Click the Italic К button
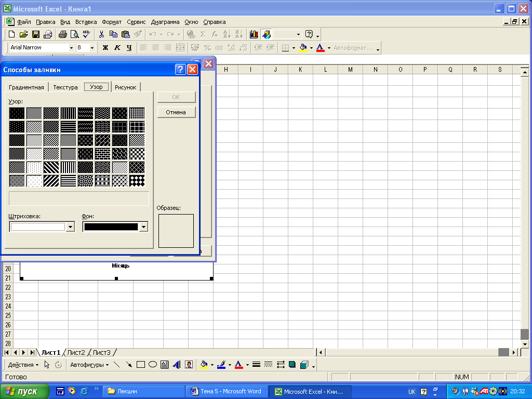 [117, 48]
